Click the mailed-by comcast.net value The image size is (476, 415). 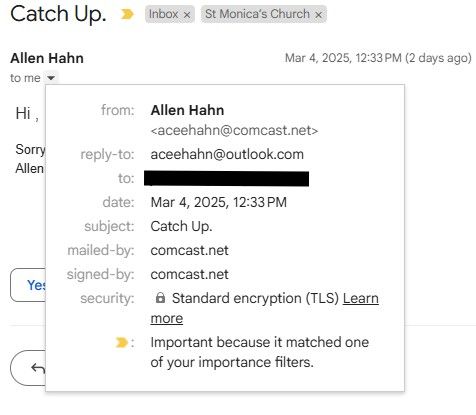click(189, 250)
